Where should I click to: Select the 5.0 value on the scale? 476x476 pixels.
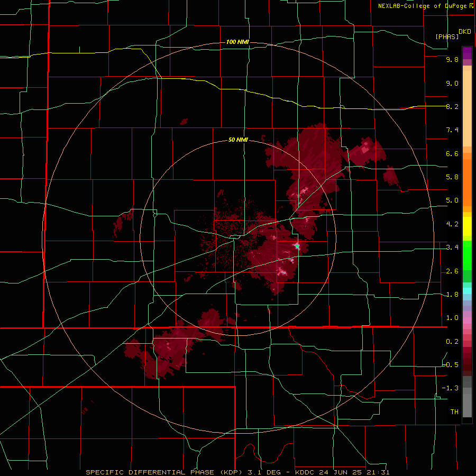[x=452, y=200]
